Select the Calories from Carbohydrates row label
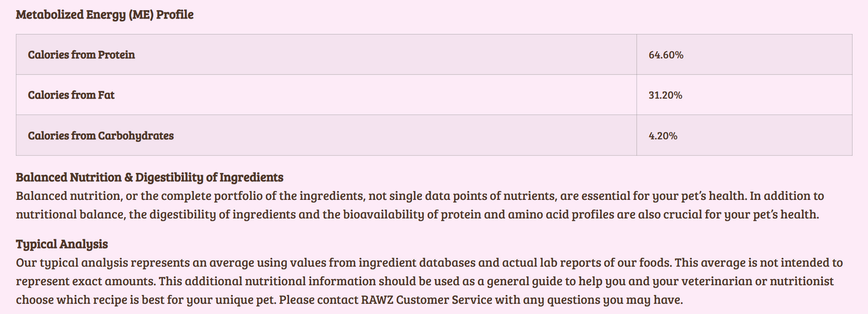Viewport: 868px width, 314px height. click(100, 136)
